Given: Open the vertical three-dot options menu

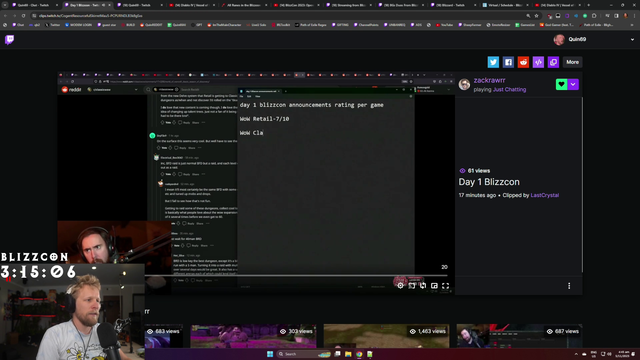Looking at the screenshot, I should pos(569,286).
